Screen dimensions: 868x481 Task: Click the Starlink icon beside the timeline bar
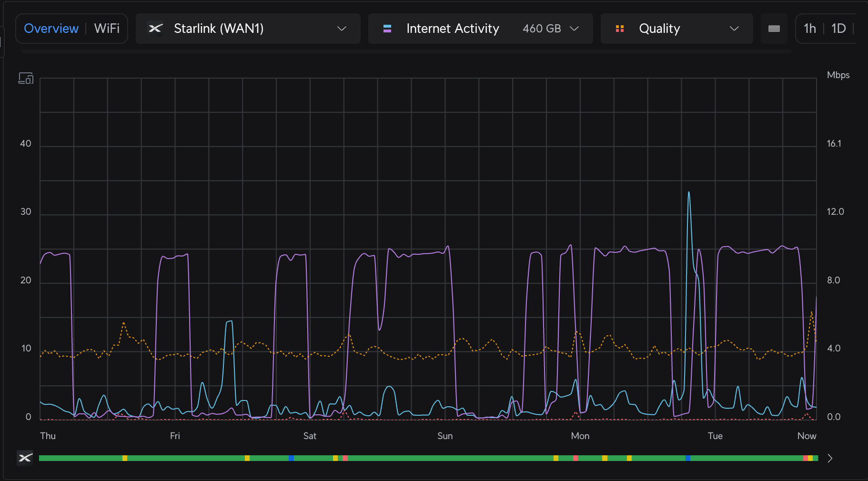[x=25, y=458]
